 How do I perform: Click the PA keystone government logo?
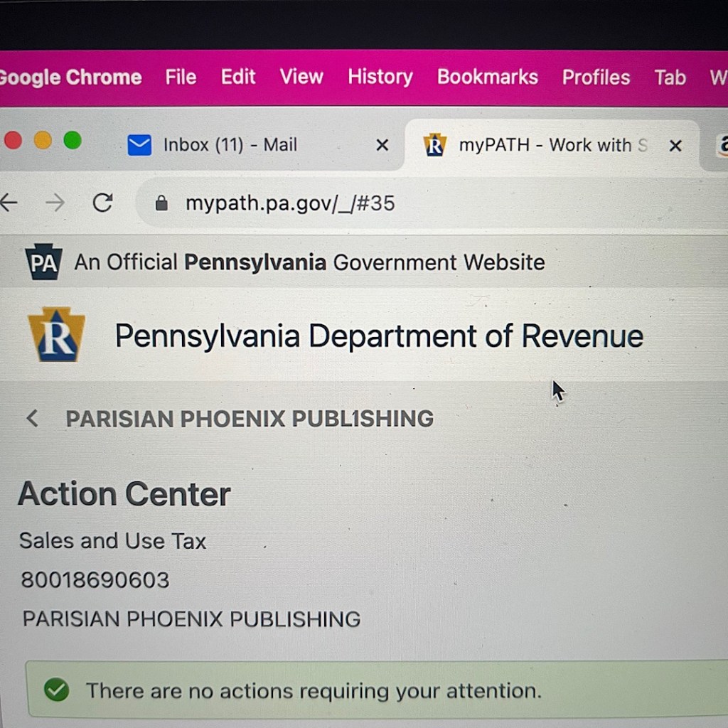tap(43, 262)
